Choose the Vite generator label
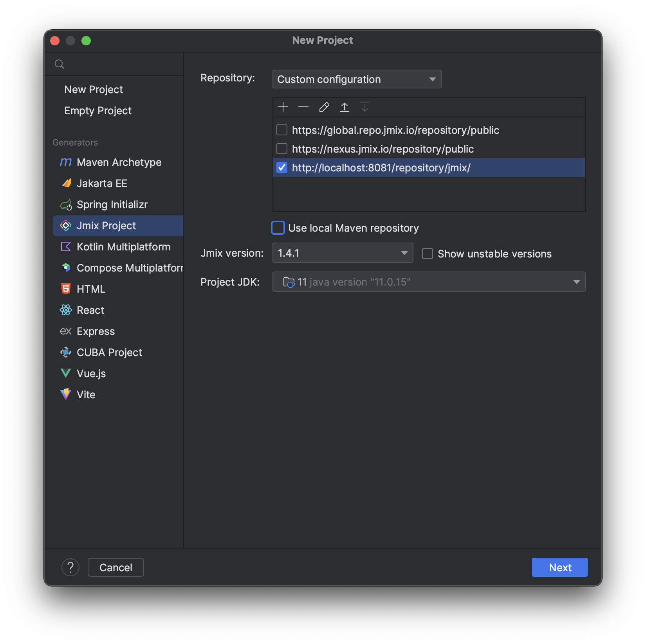646x644 pixels. tap(86, 394)
